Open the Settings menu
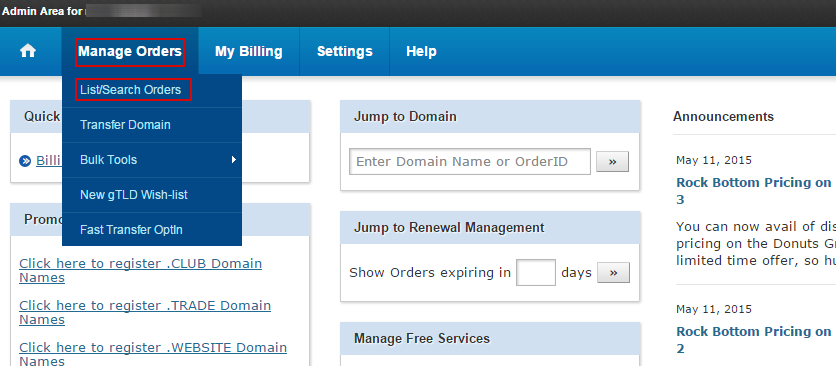 (x=344, y=52)
